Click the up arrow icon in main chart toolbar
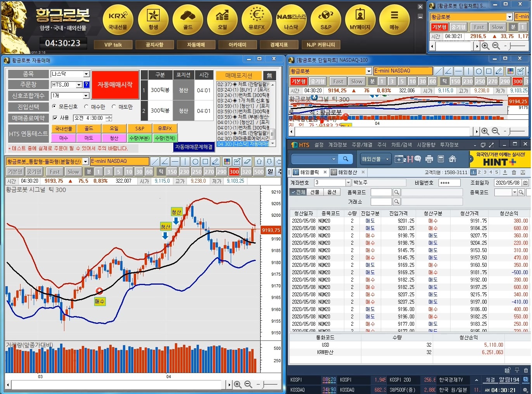The image size is (532, 394). pyautogui.click(x=259, y=161)
